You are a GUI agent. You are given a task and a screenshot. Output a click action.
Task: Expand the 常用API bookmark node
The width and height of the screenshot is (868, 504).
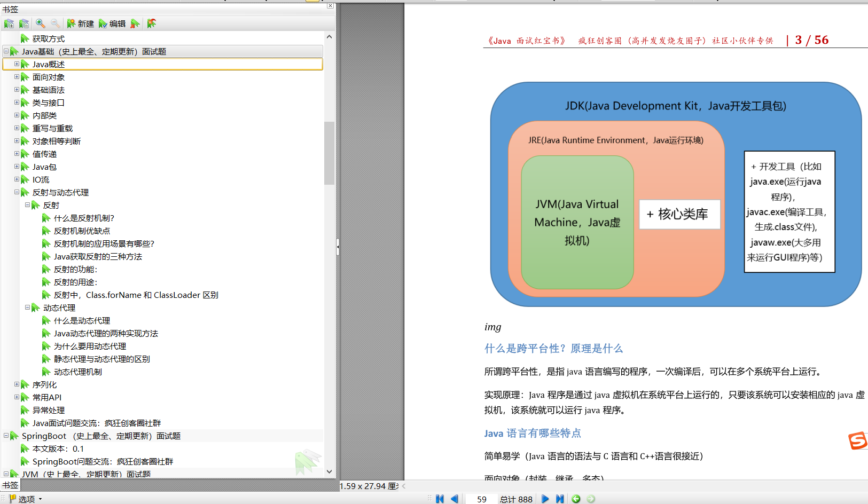[17, 397]
